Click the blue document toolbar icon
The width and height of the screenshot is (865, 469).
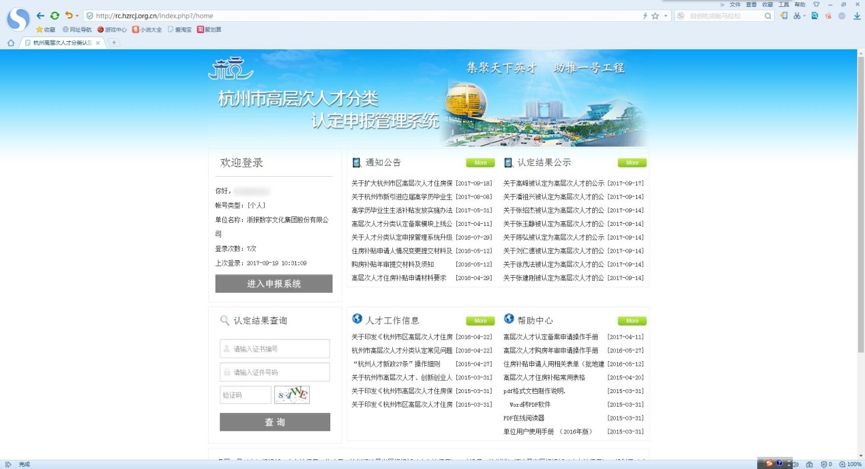(814, 16)
